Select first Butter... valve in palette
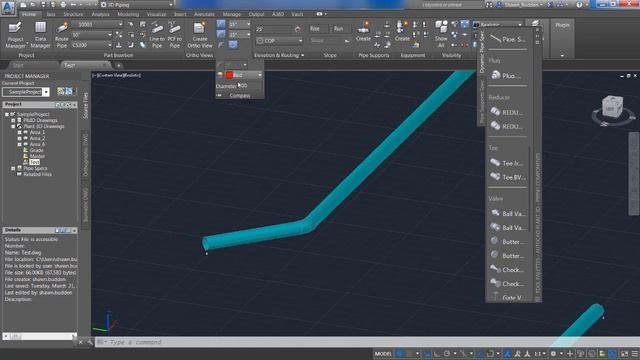Screen dimensions: 640x360 tap(507, 242)
